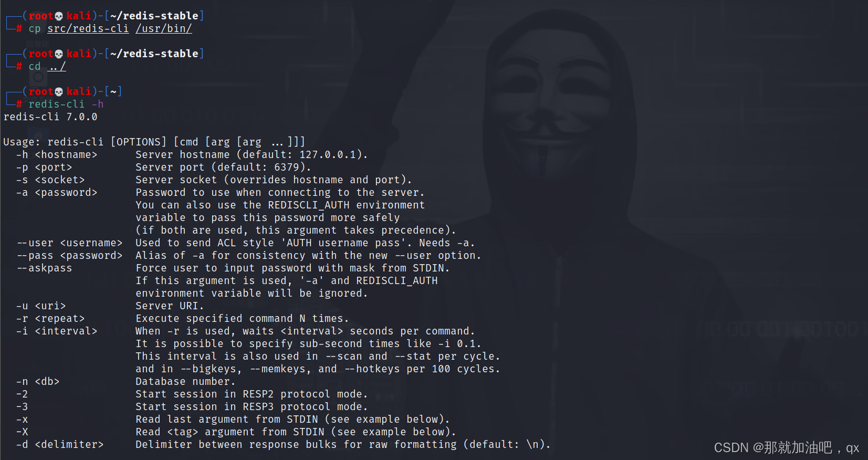868x460 pixels.
Task: Click the red # before redis-cli -h
Action: [19, 104]
